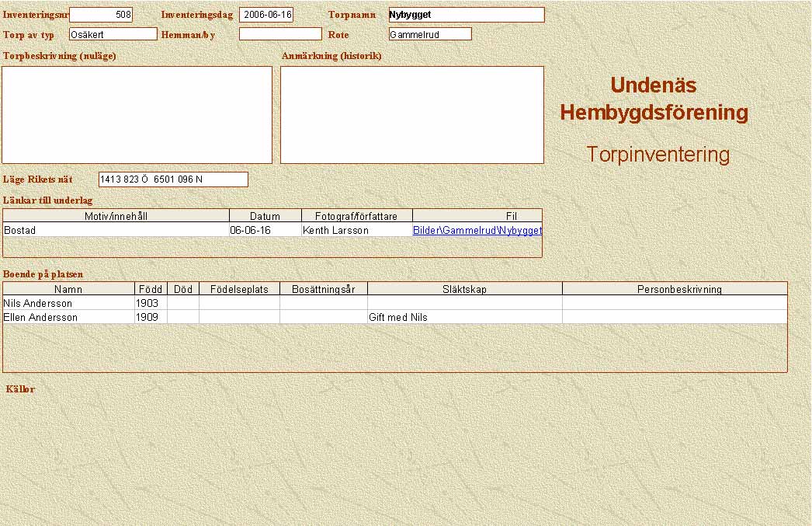The height and width of the screenshot is (526, 812).
Task: Open the Bilder\Gammelrud\Nybygget file link
Action: pyautogui.click(x=477, y=231)
